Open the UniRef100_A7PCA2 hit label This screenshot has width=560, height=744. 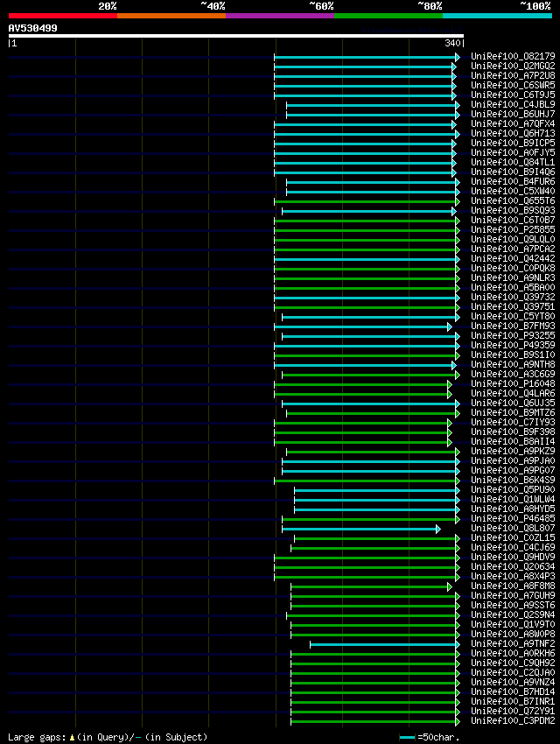513,249
